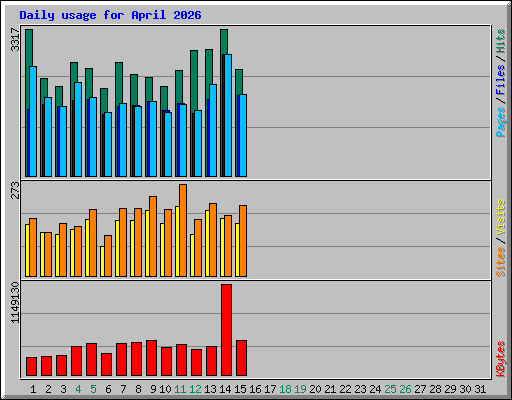Click the cyan pages bar for day 14
The image size is (512, 400).
(228, 115)
